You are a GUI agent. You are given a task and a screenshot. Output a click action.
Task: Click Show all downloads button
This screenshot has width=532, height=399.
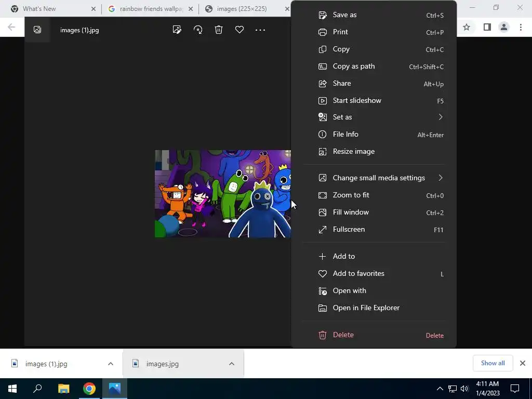(x=493, y=363)
